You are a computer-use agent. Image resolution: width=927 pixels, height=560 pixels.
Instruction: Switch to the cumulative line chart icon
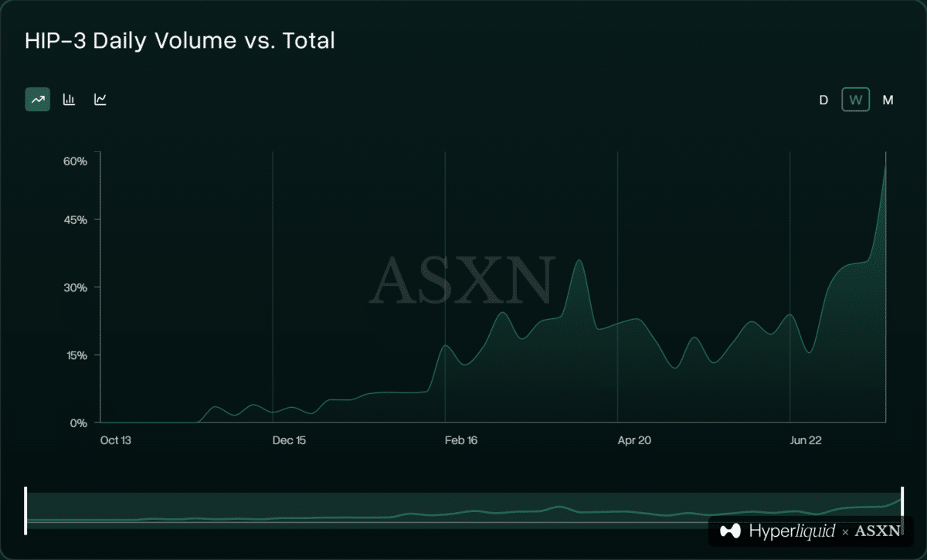pyautogui.click(x=100, y=100)
